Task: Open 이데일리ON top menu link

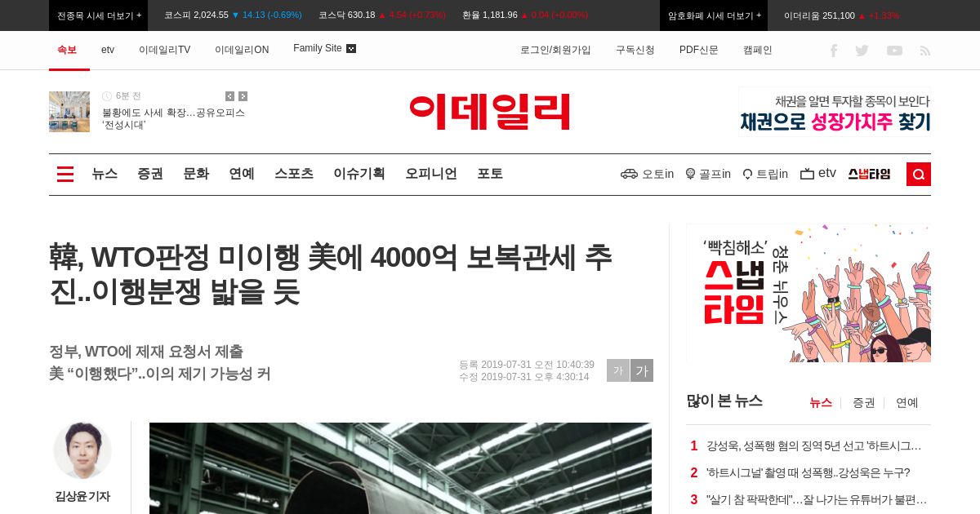Action: coord(242,50)
